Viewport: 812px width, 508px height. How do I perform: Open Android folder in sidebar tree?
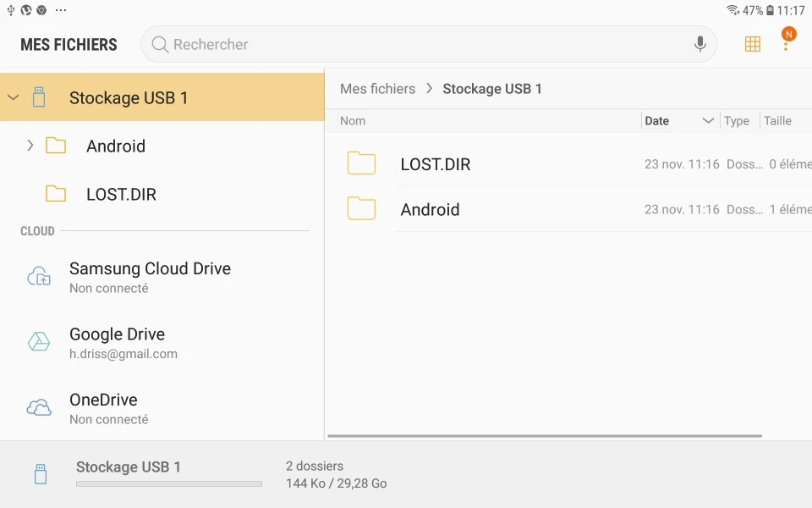pyautogui.click(x=116, y=146)
